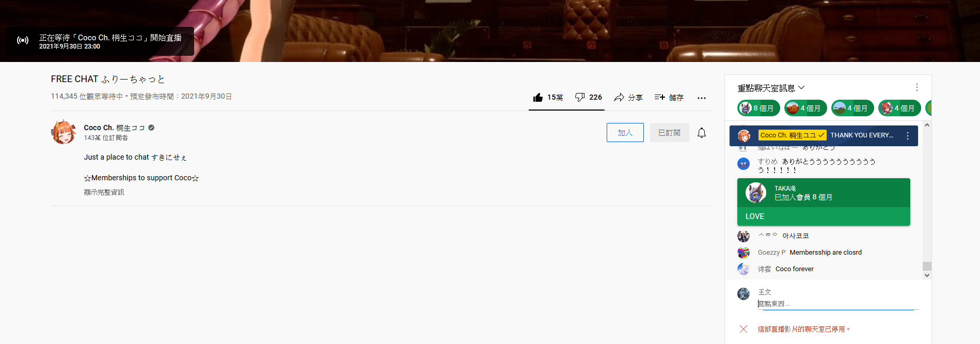Screen dimensions: 980x344
Task: Show the full video description
Action: (x=104, y=192)
